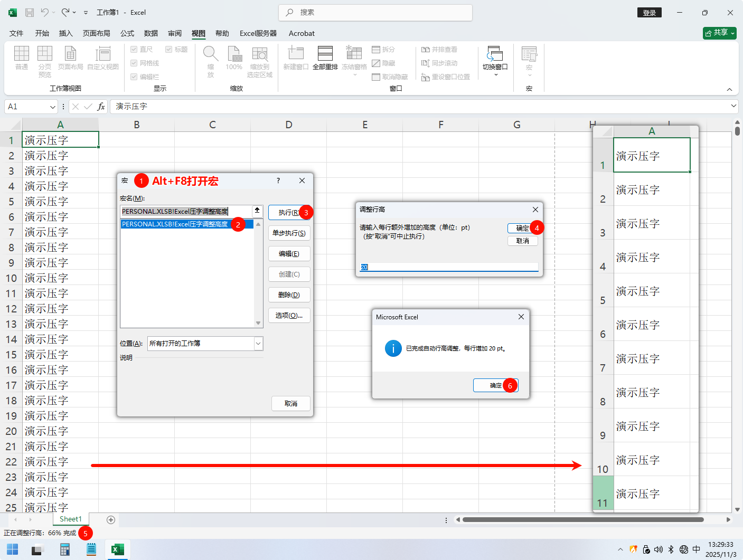Select macro PERSONAL.XLSB!Excel压字调整高度 in list

click(x=187, y=224)
